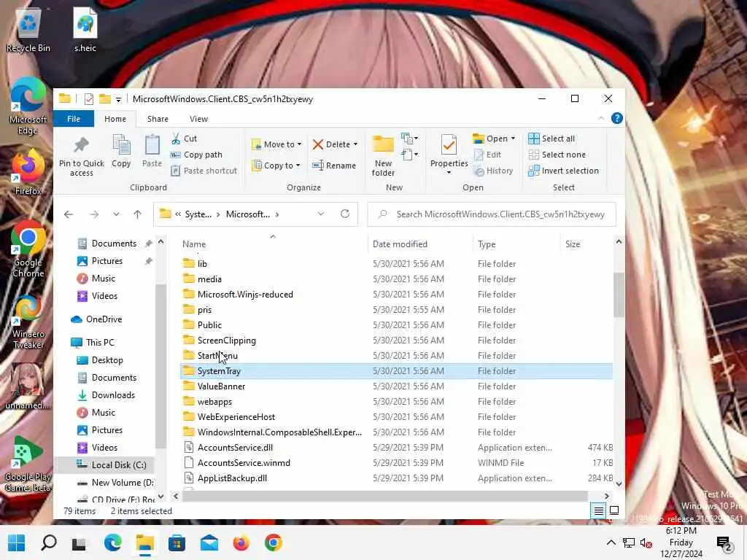Click the file list's horizontal scrollbar
Image resolution: width=747 pixels, height=560 pixels.
pyautogui.click(x=385, y=496)
